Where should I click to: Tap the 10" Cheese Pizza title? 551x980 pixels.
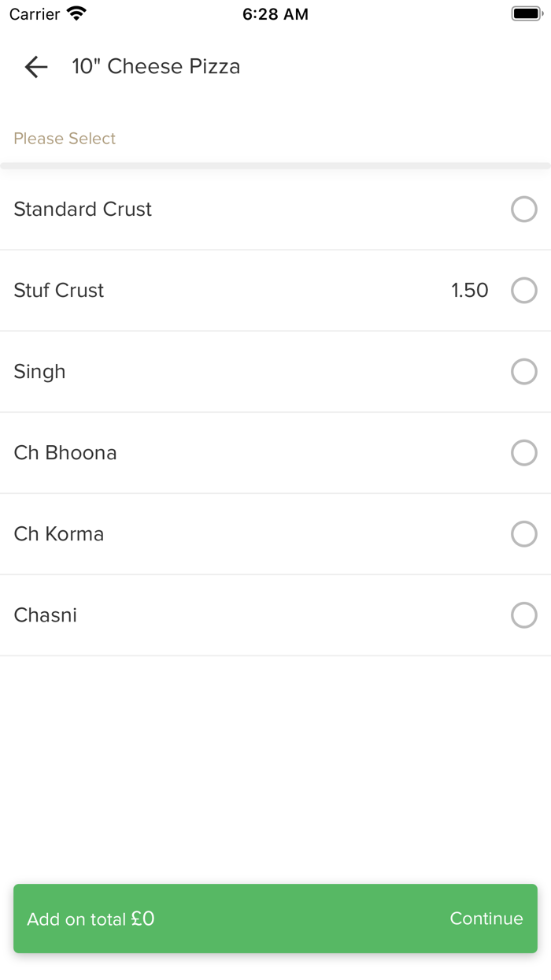(x=156, y=67)
